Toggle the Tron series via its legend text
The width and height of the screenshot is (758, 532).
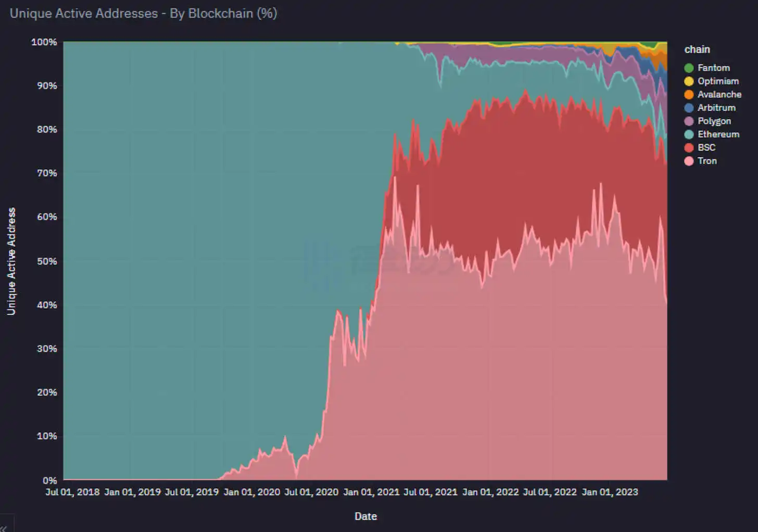click(707, 161)
